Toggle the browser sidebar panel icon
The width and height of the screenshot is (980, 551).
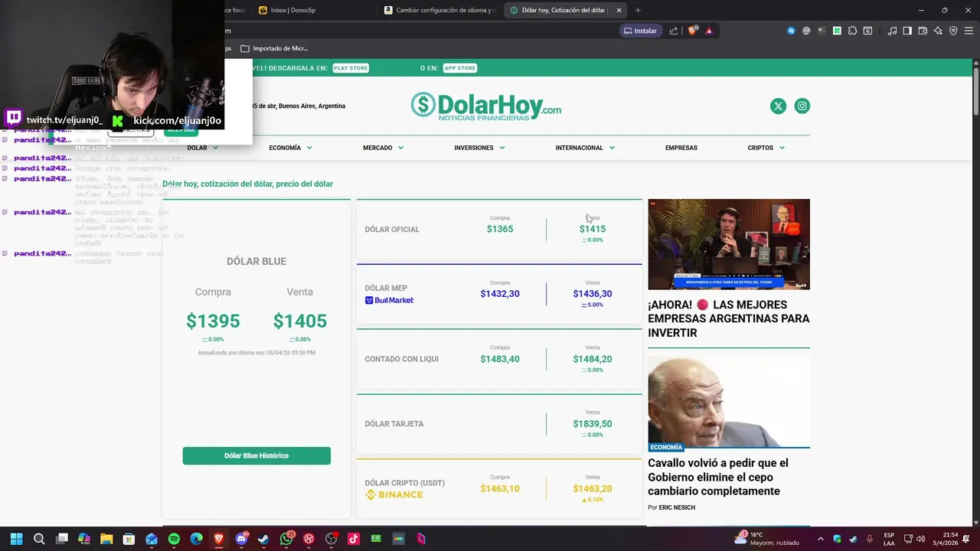907,31
